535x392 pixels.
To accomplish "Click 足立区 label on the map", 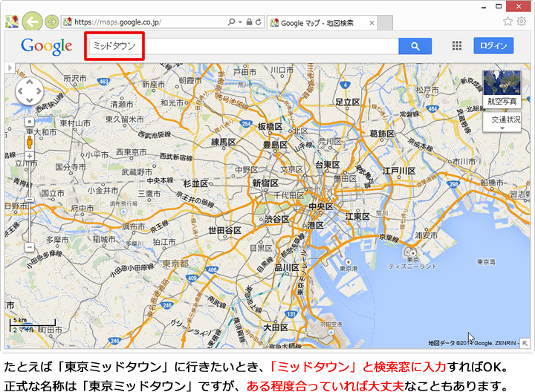I will pyautogui.click(x=347, y=102).
